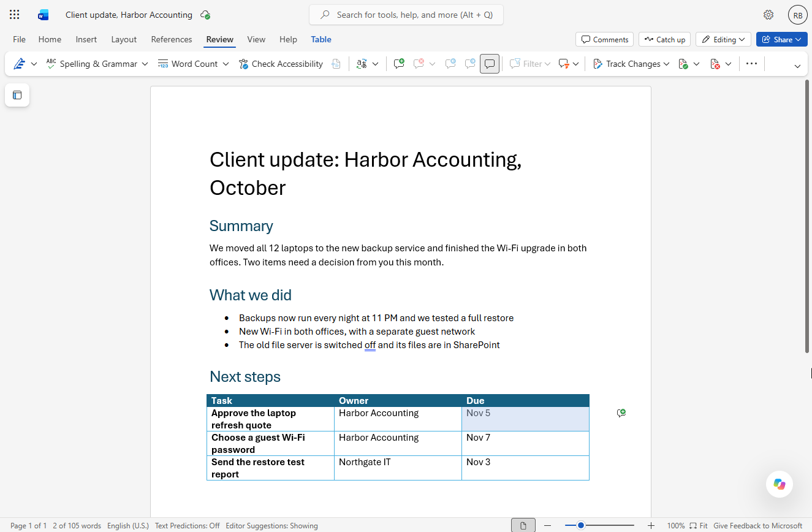Add a comment with the margin icon
Image resolution: width=812 pixels, height=532 pixels.
coord(621,413)
